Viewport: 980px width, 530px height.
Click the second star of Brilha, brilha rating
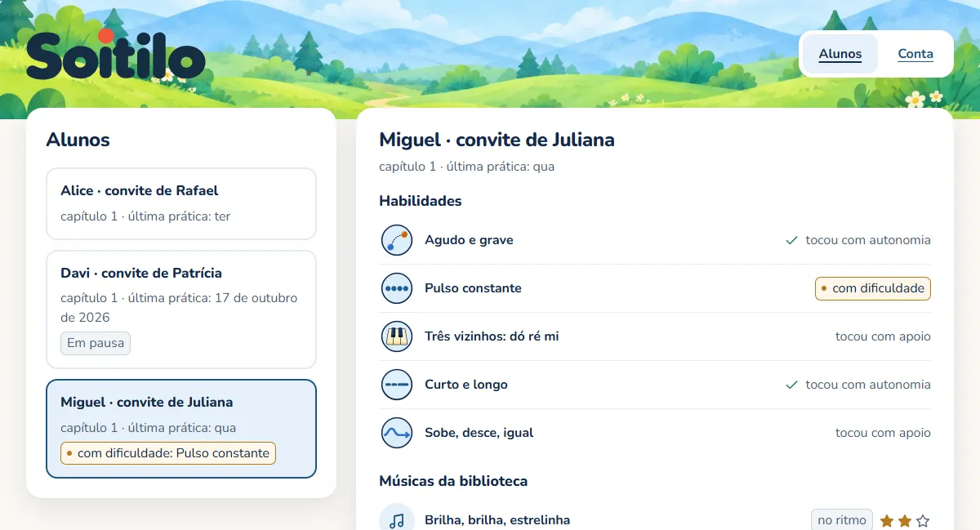tap(905, 521)
